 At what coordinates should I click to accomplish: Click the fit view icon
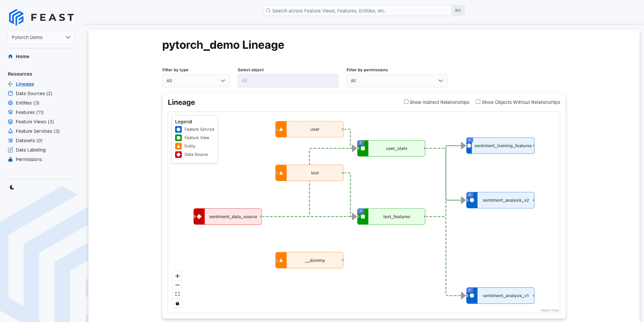[x=178, y=294]
